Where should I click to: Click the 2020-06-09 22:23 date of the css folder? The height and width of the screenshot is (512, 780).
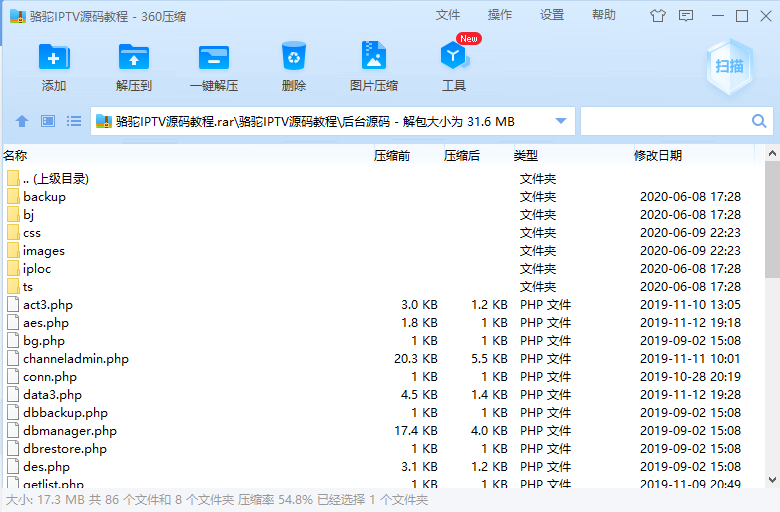tap(690, 232)
